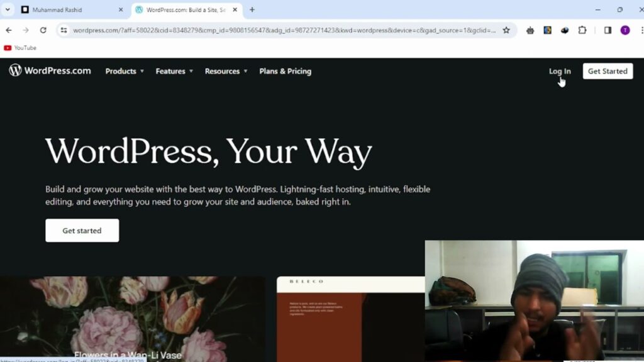Click the hero Get started button
The height and width of the screenshot is (362, 644).
pos(82,230)
